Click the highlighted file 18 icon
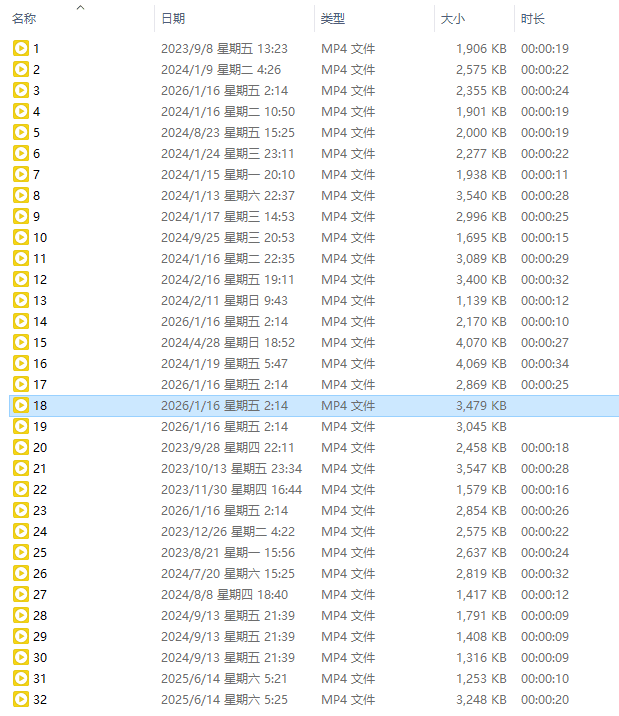 click(x=20, y=405)
